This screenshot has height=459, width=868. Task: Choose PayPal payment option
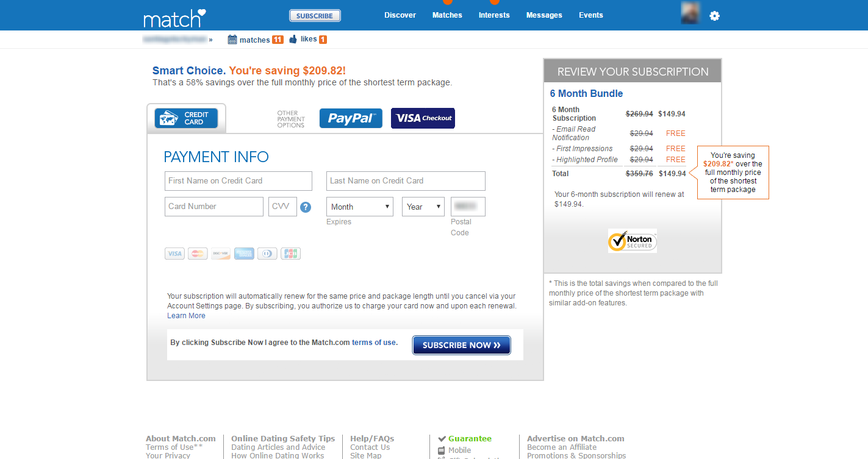(351, 118)
